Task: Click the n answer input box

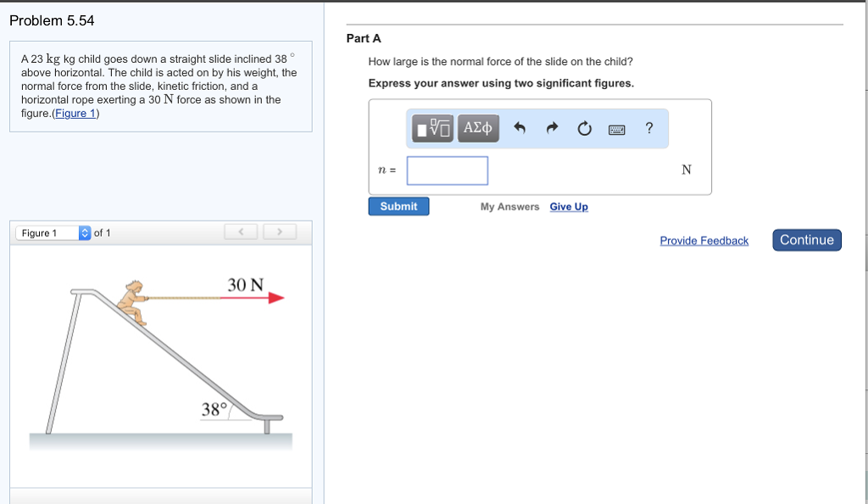Action: [x=448, y=171]
